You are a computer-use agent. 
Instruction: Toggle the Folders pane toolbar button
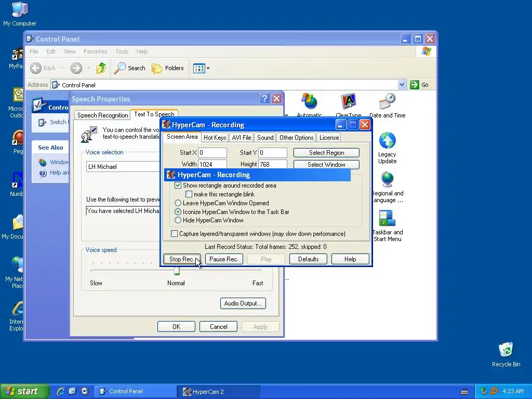click(168, 68)
